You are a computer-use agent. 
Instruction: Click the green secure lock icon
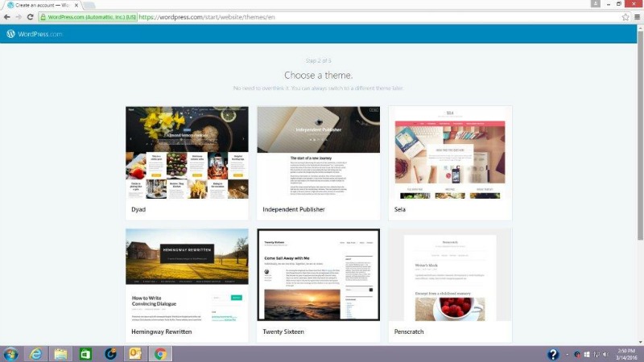(43, 17)
